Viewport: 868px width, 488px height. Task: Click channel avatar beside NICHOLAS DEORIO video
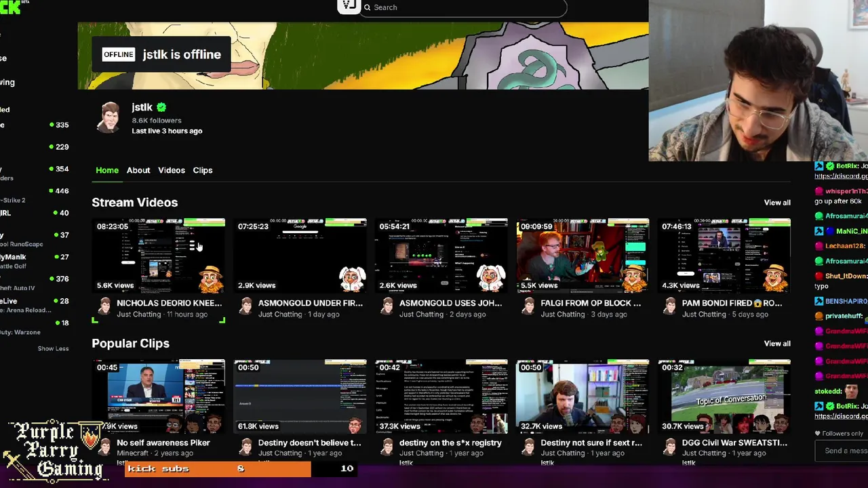(x=104, y=308)
